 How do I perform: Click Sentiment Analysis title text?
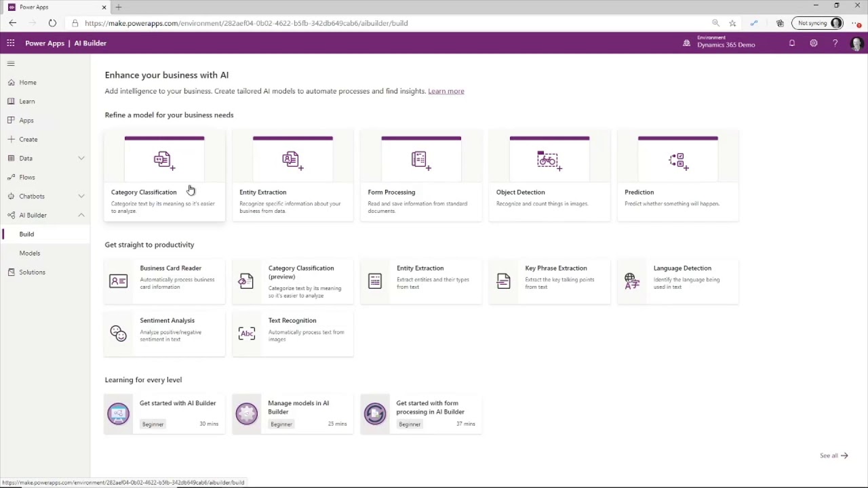pyautogui.click(x=167, y=321)
